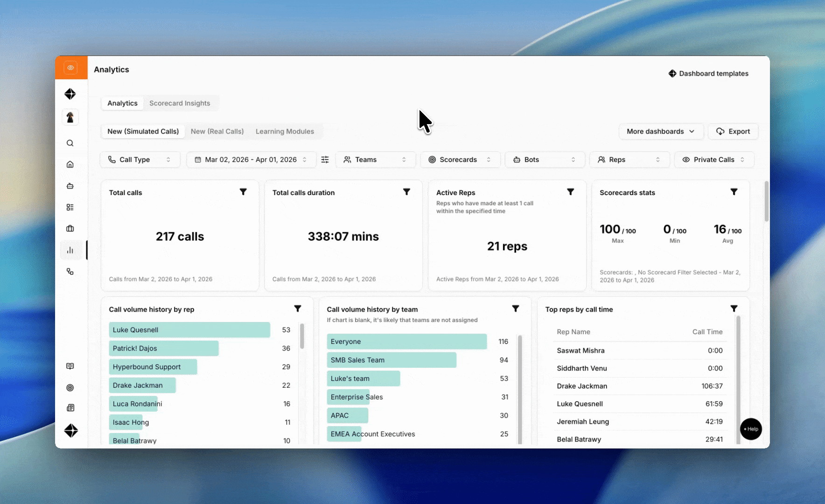Click the APAC bar in the team chart
Screen dimensions: 825x504
[348, 415]
